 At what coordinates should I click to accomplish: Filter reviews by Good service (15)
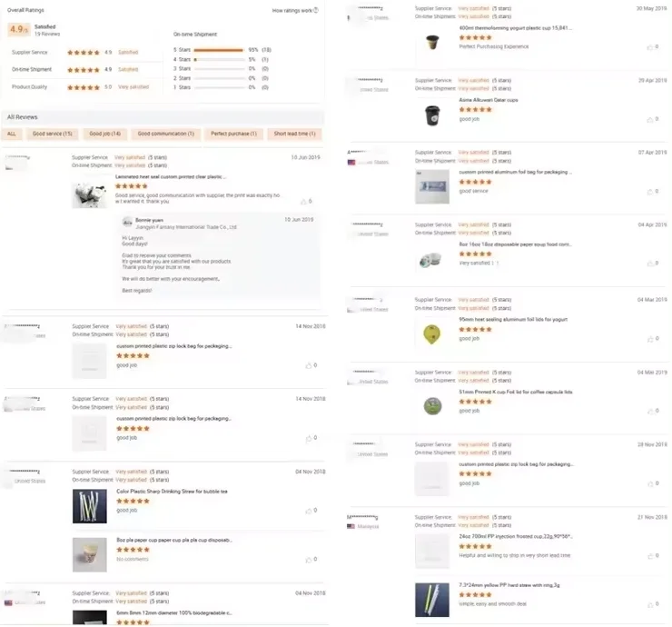coord(52,134)
